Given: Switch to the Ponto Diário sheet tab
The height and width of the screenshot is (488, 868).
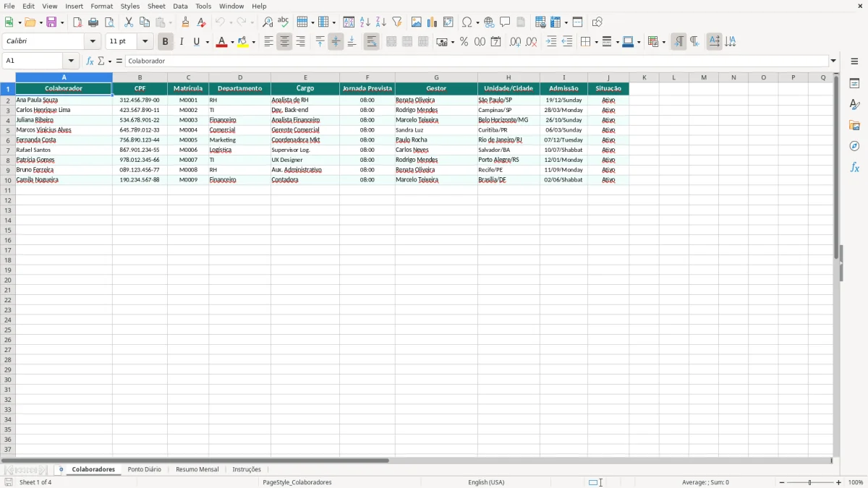Looking at the screenshot, I should coord(145,469).
